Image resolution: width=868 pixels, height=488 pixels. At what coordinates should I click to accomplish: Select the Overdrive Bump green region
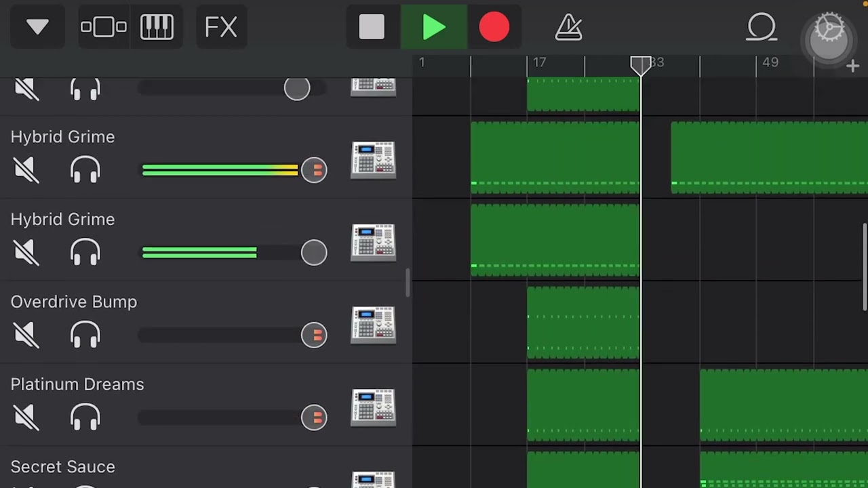coord(583,323)
